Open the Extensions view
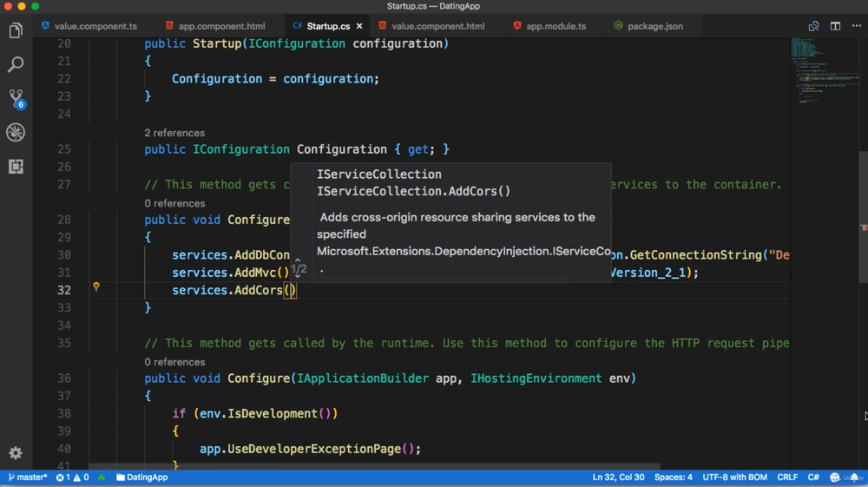This screenshot has height=487, width=868. coord(16,166)
